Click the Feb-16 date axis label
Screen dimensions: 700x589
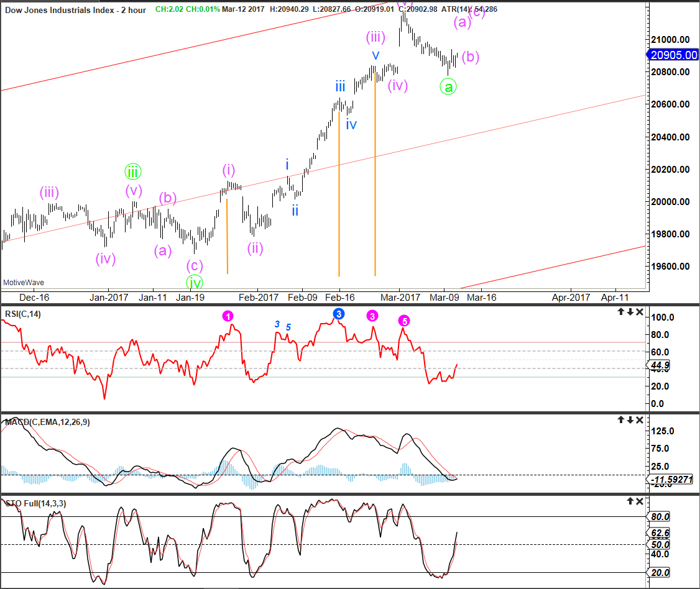[x=339, y=298]
